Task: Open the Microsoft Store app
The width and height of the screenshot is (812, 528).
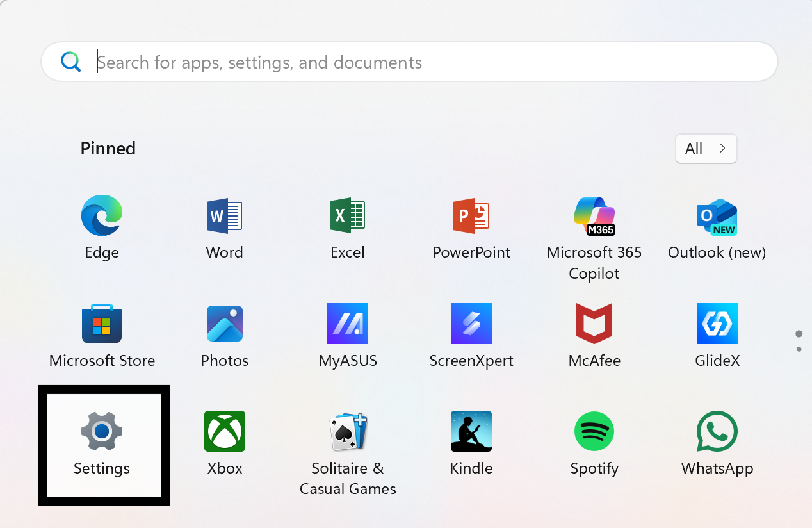Action: pyautogui.click(x=102, y=336)
